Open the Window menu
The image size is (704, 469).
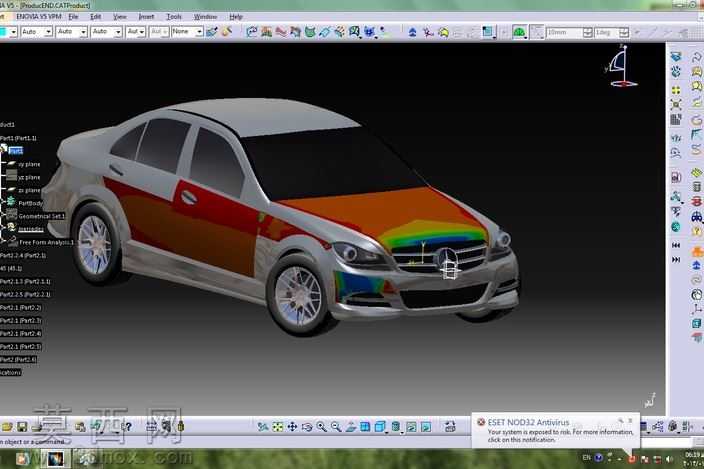tap(205, 17)
